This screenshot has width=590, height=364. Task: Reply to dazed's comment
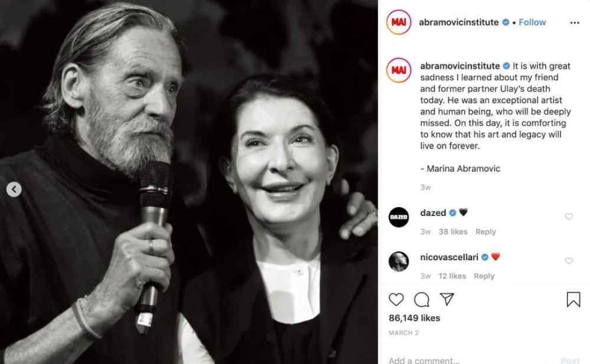(486, 232)
